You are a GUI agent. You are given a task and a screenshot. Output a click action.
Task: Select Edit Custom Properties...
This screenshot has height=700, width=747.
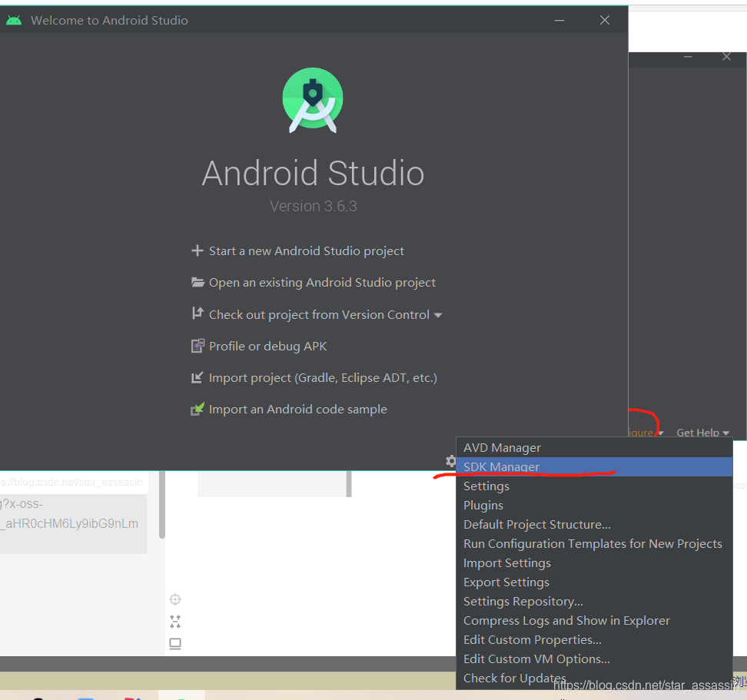pyautogui.click(x=594, y=639)
